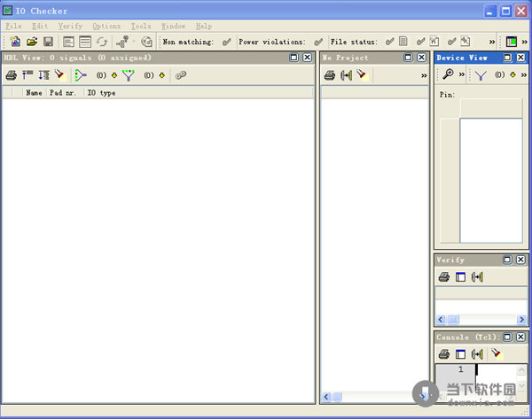The width and height of the screenshot is (532, 419).
Task: Expand the main toolbar overflow chevron
Action: pyautogui.click(x=492, y=42)
